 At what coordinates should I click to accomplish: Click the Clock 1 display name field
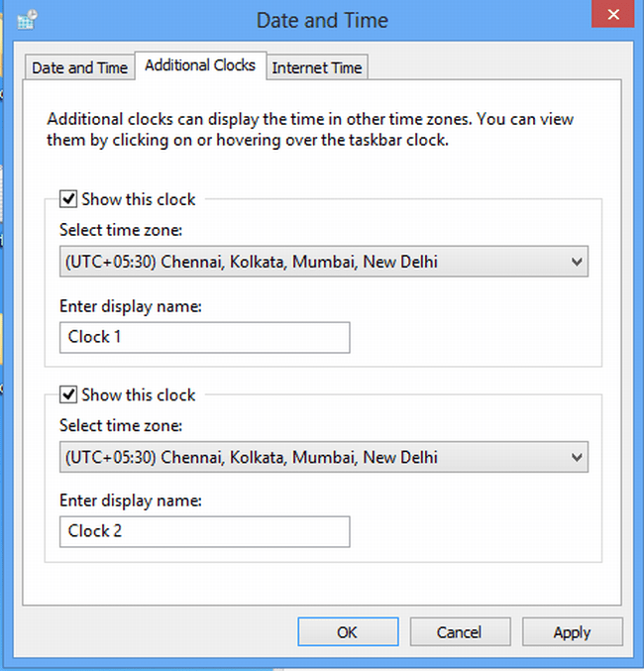[204, 337]
